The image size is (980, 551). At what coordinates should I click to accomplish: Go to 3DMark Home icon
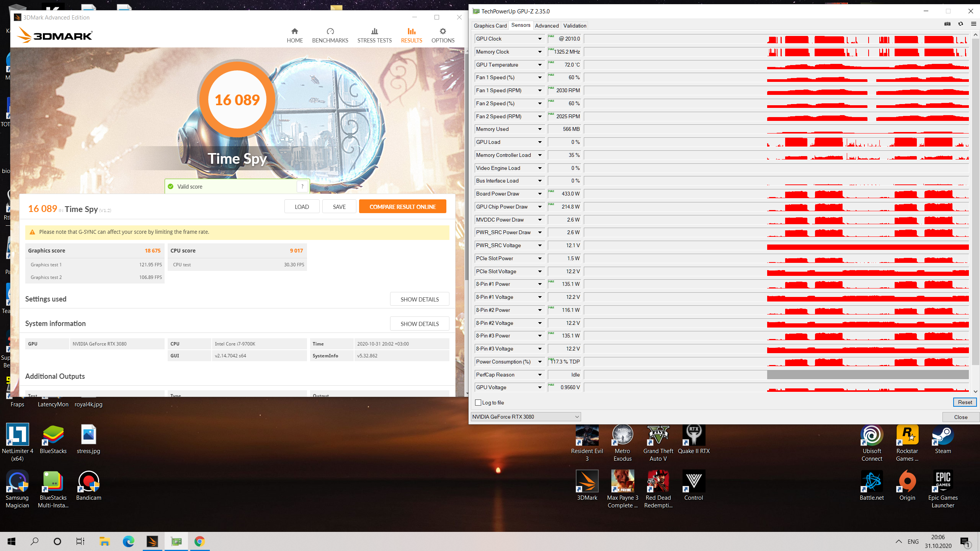point(294,31)
